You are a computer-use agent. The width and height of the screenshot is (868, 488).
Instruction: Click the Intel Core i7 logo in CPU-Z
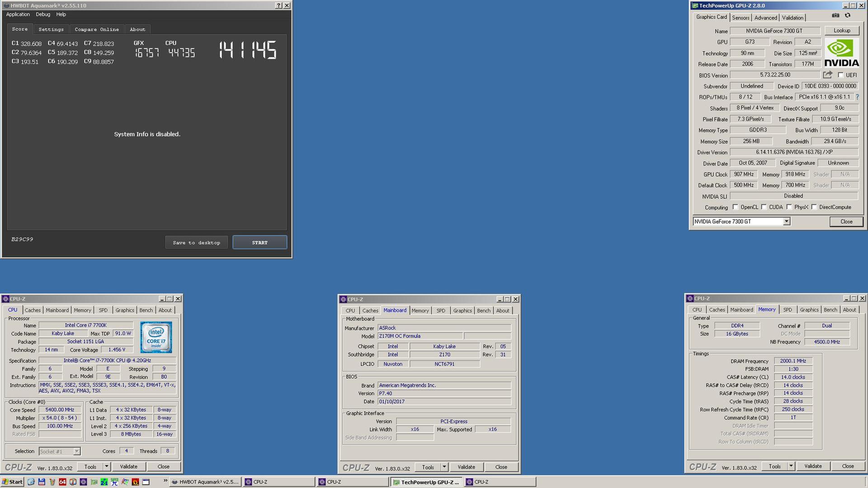156,337
